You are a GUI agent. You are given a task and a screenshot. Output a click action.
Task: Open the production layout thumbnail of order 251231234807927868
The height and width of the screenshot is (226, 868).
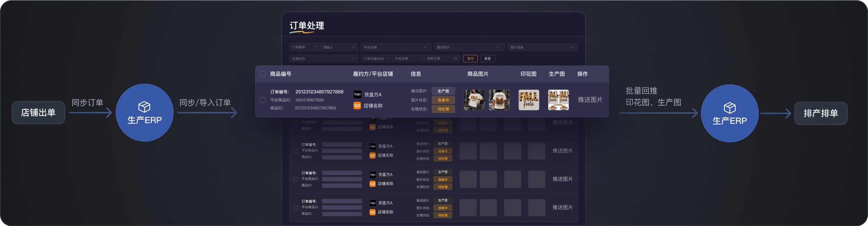click(558, 100)
